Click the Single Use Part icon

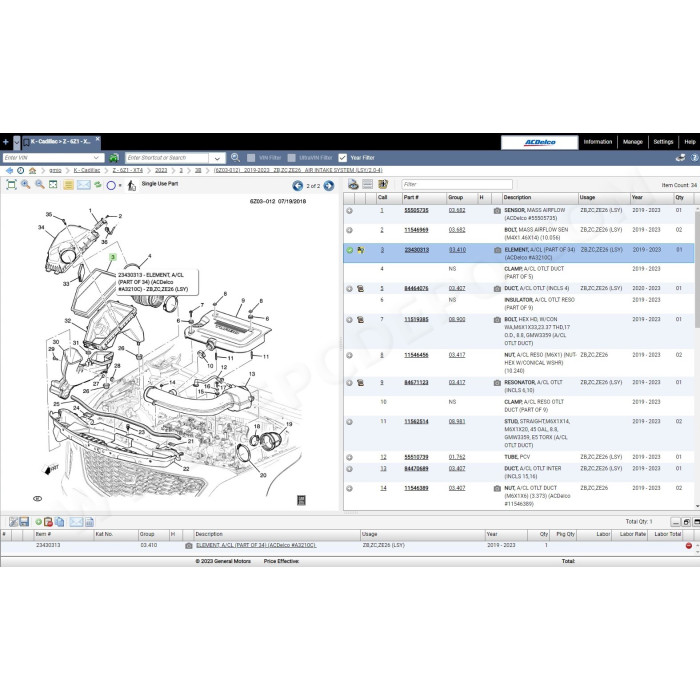click(x=132, y=185)
